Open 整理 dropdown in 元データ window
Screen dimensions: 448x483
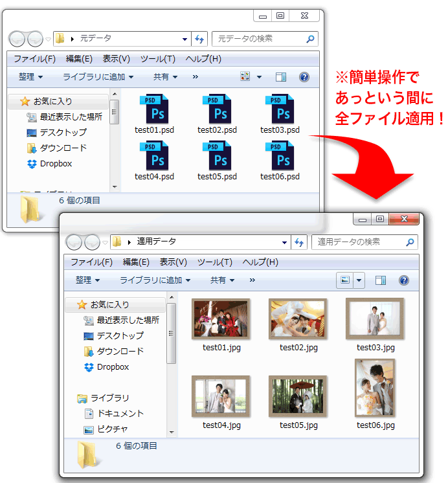30,76
